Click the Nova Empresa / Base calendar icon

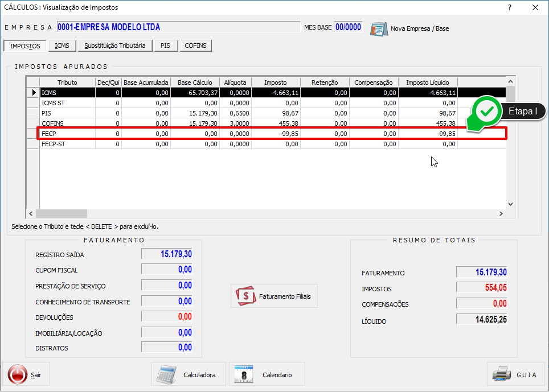coord(379,28)
